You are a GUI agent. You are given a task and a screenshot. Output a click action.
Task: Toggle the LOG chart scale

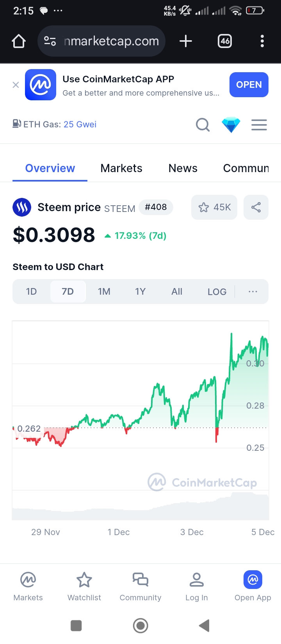217,292
